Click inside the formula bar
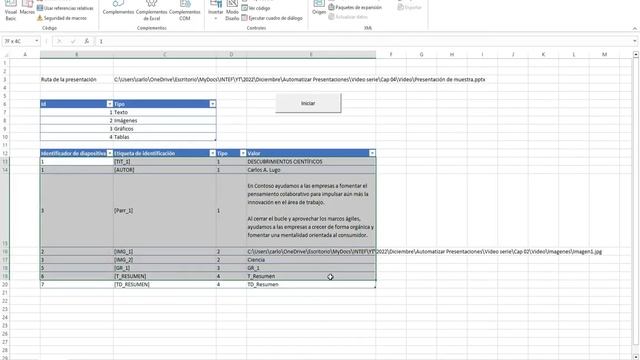This screenshot has height=360, width=640. (x=363, y=41)
